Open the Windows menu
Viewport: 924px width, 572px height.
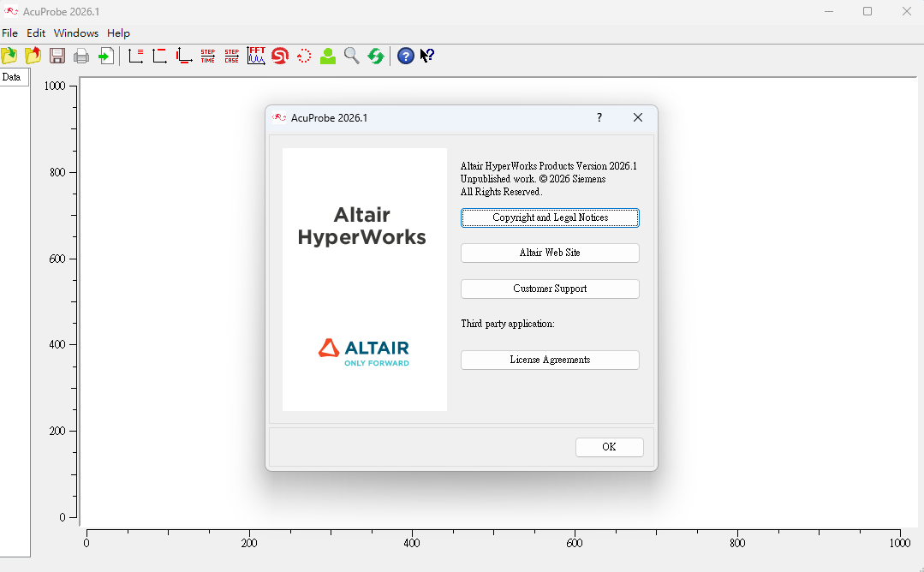point(76,33)
